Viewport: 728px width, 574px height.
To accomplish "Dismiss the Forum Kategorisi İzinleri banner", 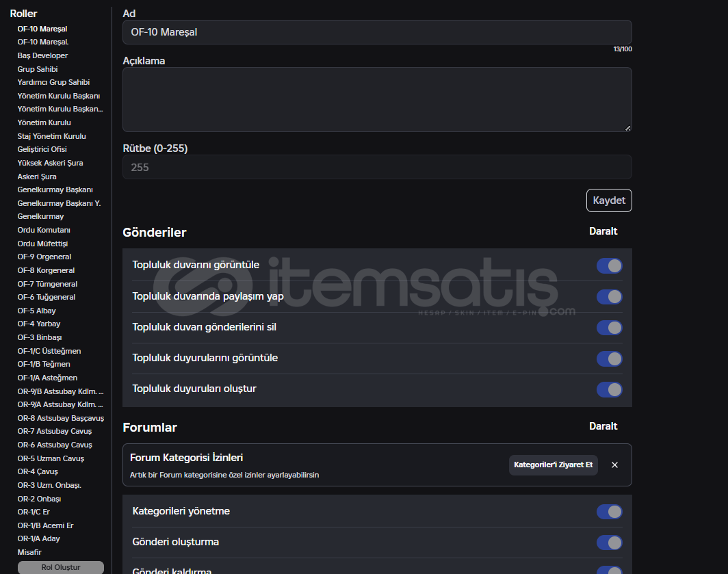I will [614, 465].
